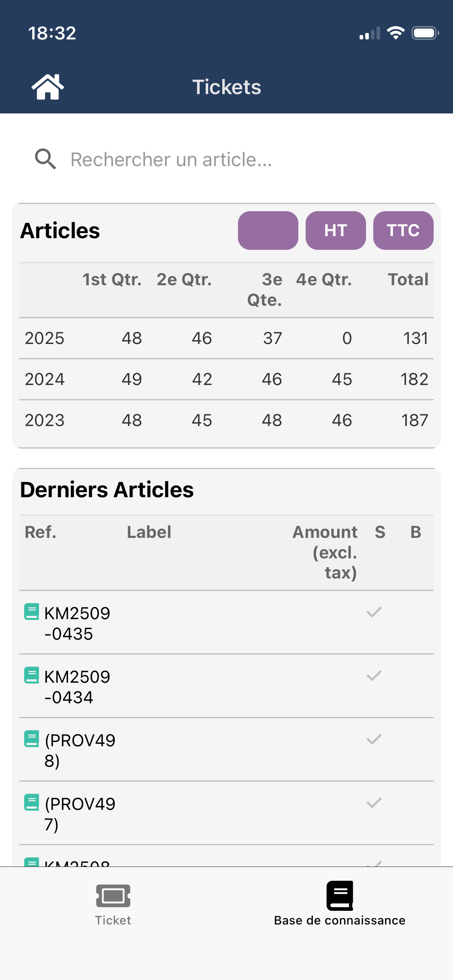Viewport: 453px width, 980px height.
Task: Select the TTC amount button
Action: click(403, 231)
